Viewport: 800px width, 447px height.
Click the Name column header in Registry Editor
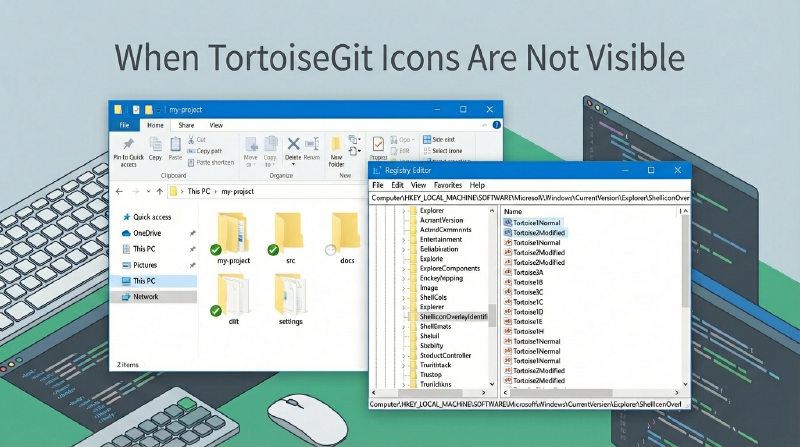pyautogui.click(x=513, y=211)
